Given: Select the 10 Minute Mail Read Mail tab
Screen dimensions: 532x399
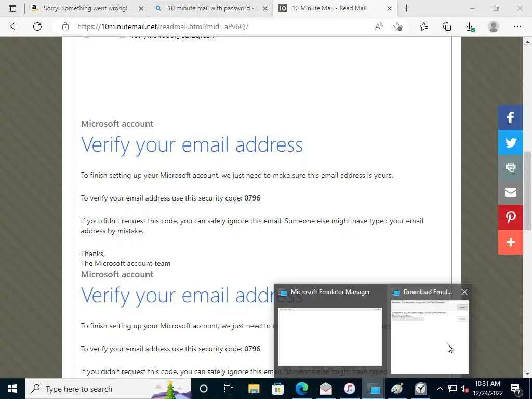Looking at the screenshot, I should (329, 8).
